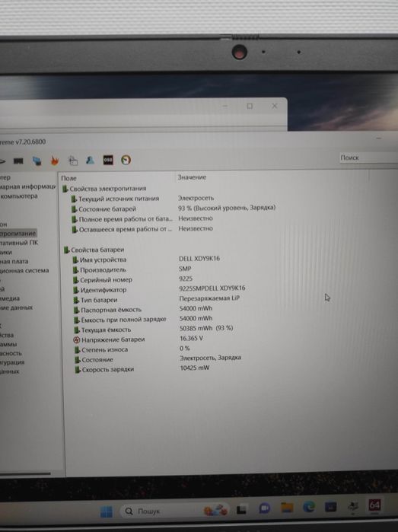Launch Microsoft Edge from the taskbar
This screenshot has height=532, width=398.
[x=309, y=507]
